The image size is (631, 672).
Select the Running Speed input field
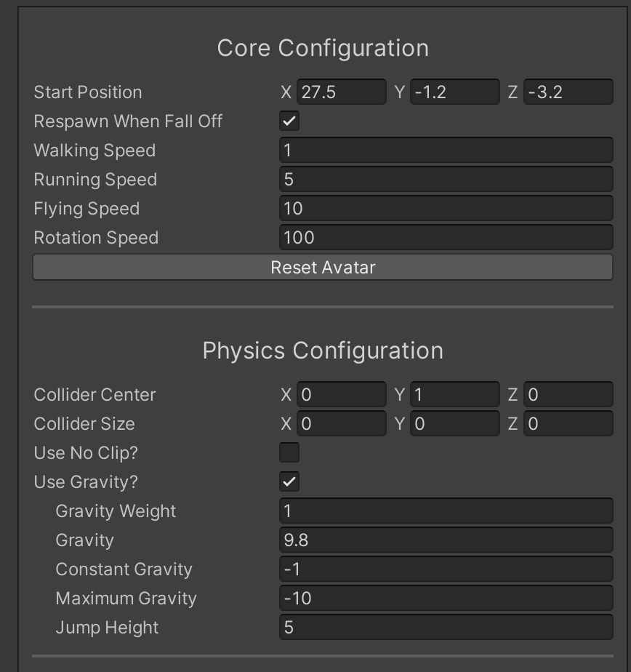pyautogui.click(x=446, y=180)
